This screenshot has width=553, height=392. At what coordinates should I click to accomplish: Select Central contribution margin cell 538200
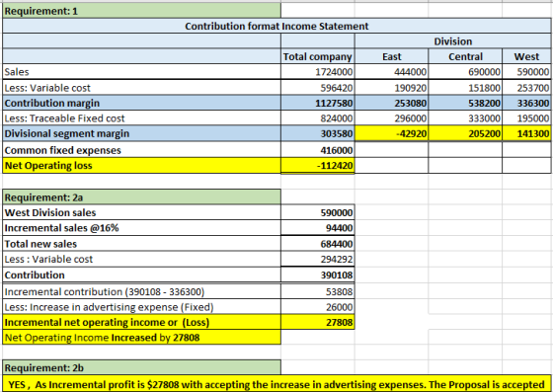[465, 103]
